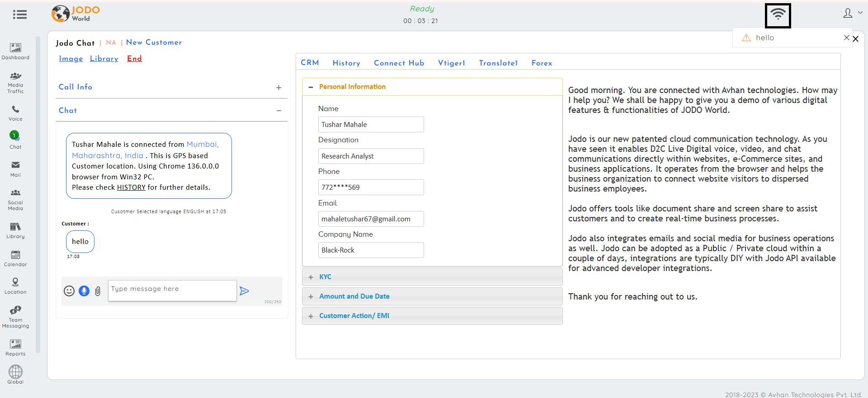The image size is (868, 398).
Task: Switch to the Vtiger1 tab
Action: [451, 63]
